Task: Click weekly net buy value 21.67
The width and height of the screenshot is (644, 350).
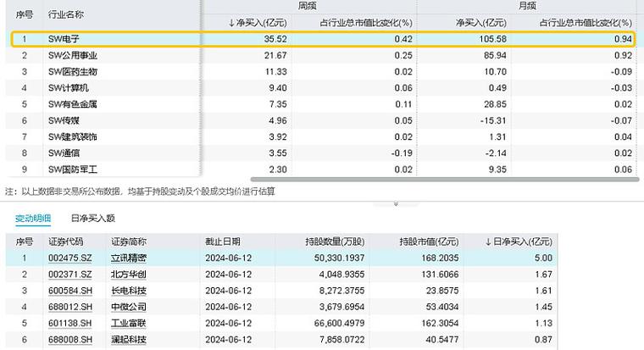Action: 275,55
